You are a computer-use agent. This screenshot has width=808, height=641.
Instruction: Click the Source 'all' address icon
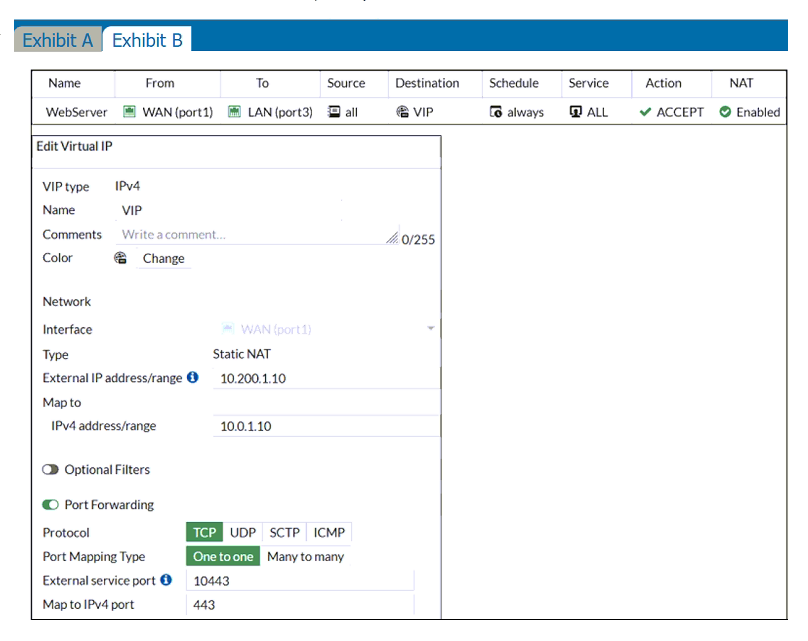point(334,112)
